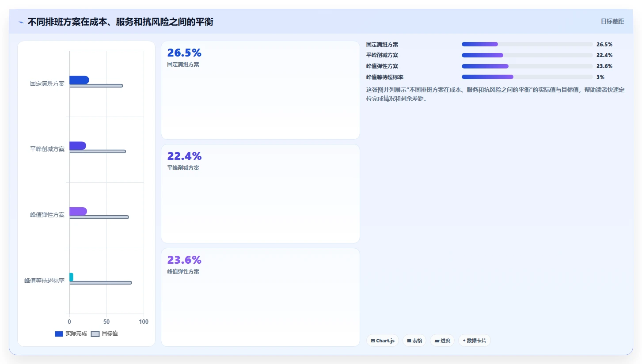Click the main title 不同排班方案 heading
Screen dimensions: 642x364
(121, 22)
